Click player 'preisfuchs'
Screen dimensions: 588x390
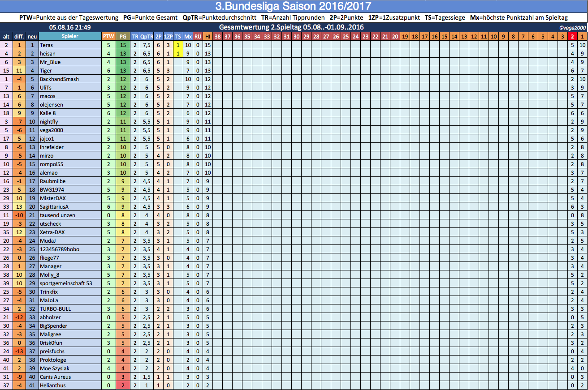click(69, 351)
